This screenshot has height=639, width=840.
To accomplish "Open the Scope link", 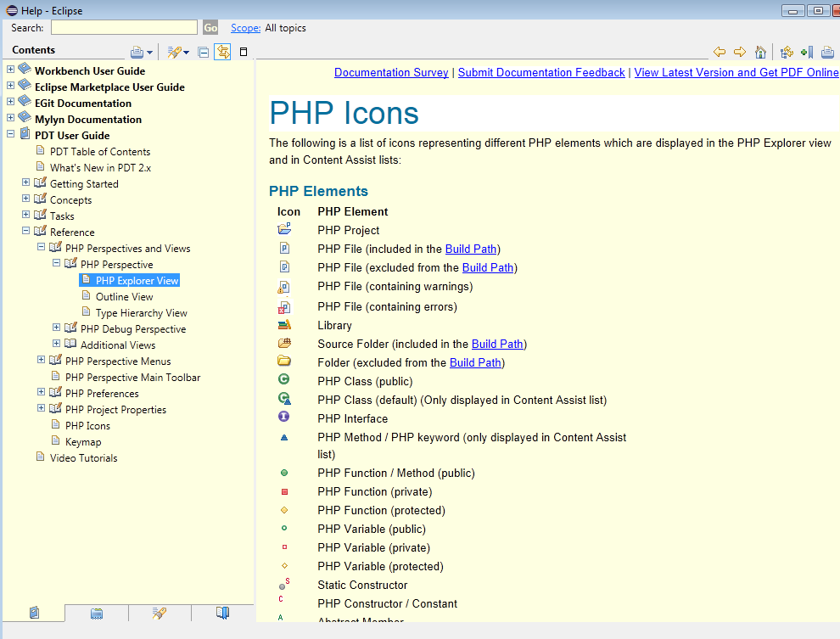I will click(246, 28).
